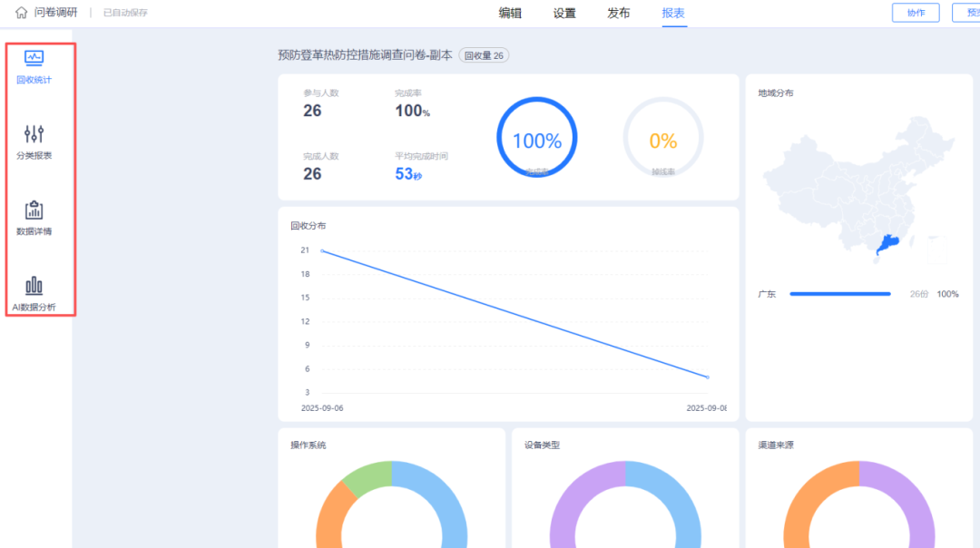Click the orange segment of 操作系统 donut
Viewport: 980px width, 548px height.
[x=332, y=515]
